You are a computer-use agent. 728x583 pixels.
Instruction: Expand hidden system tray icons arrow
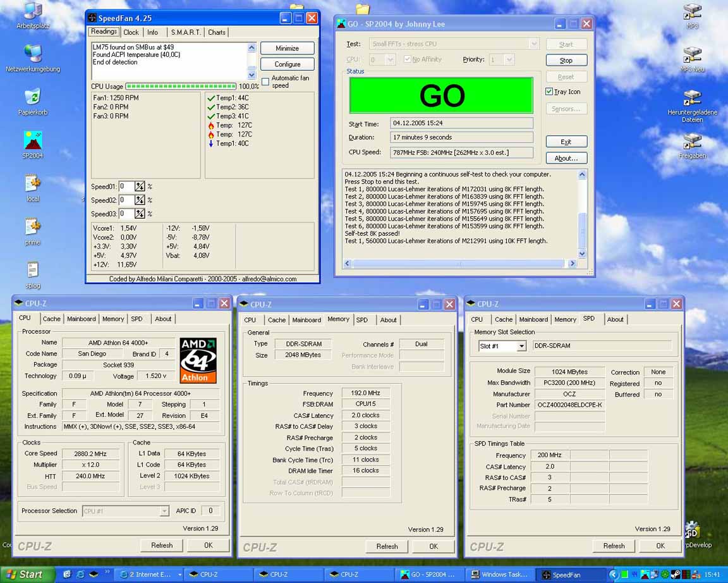pos(613,575)
